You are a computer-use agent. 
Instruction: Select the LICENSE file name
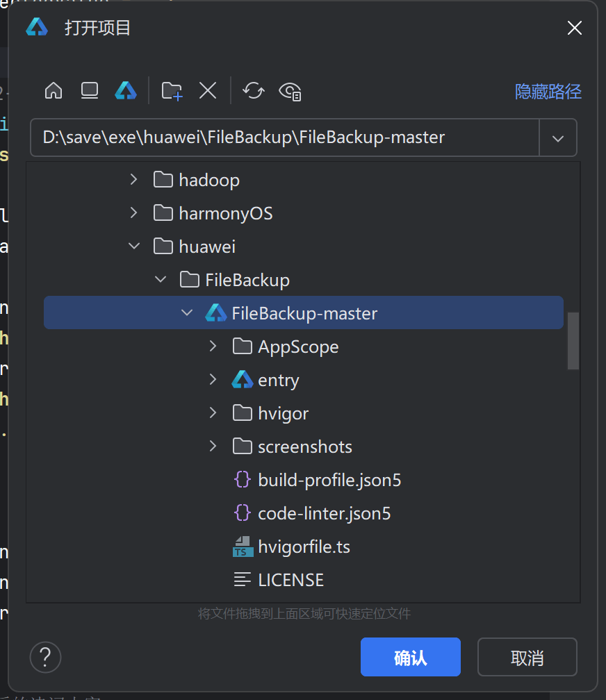[x=290, y=580]
